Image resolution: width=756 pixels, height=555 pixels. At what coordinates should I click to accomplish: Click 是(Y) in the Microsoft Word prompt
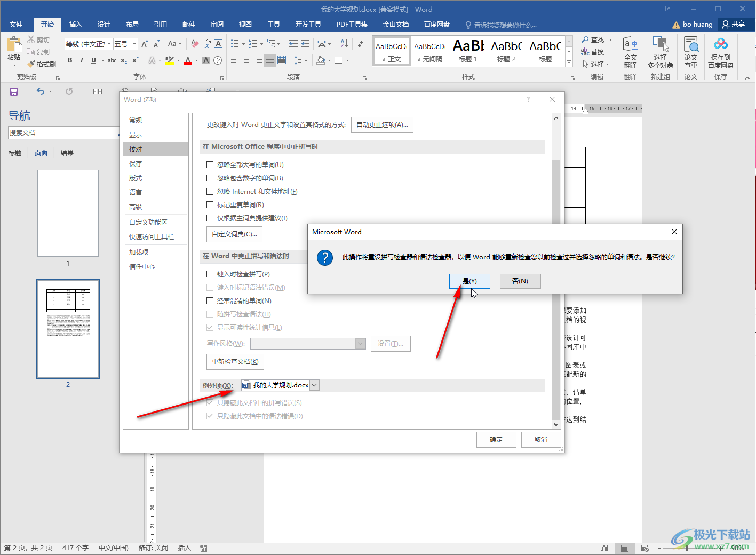click(469, 281)
